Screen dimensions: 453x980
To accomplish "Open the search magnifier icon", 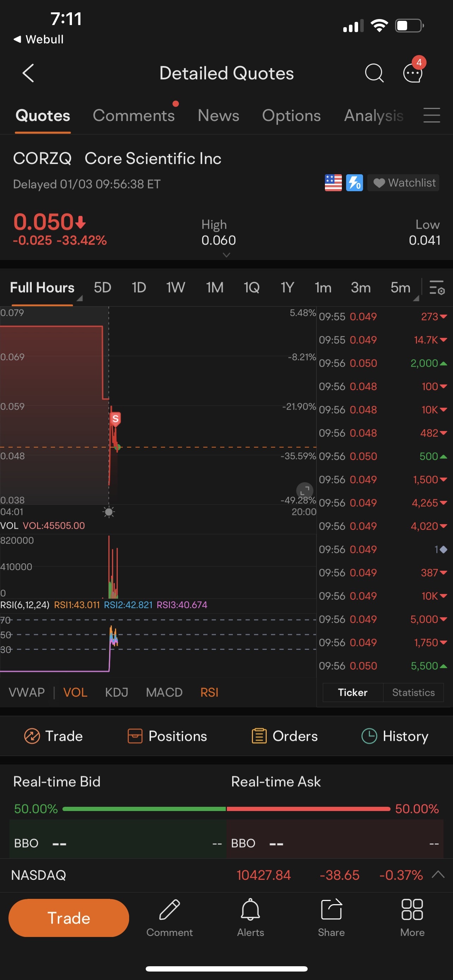I will coord(374,73).
